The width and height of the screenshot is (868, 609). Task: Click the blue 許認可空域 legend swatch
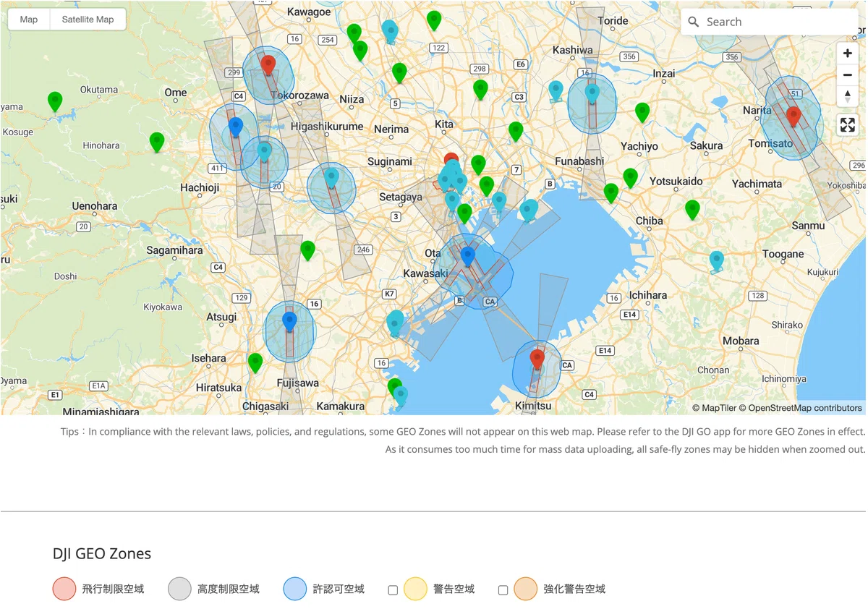click(295, 589)
